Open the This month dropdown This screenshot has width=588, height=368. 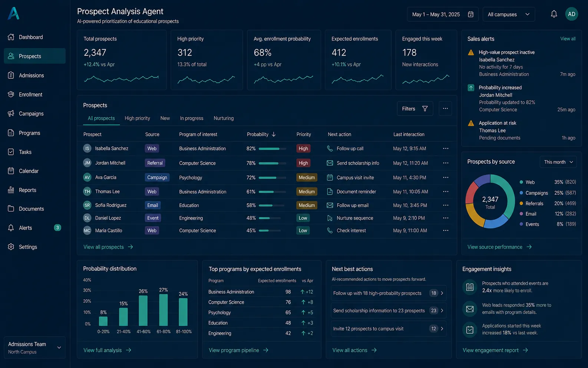coord(558,162)
